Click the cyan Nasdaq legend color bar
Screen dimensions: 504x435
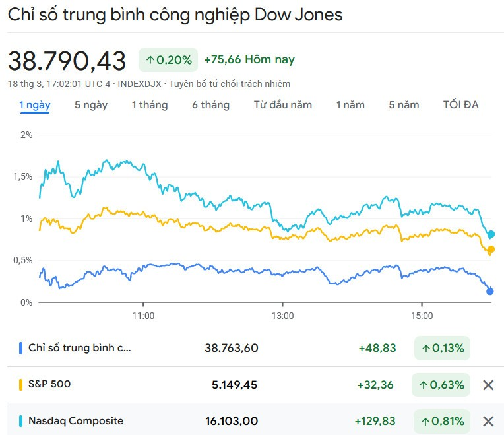point(21,421)
